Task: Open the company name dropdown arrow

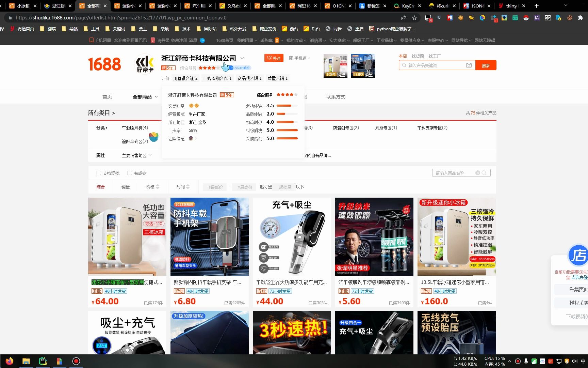Action: pyautogui.click(x=242, y=58)
